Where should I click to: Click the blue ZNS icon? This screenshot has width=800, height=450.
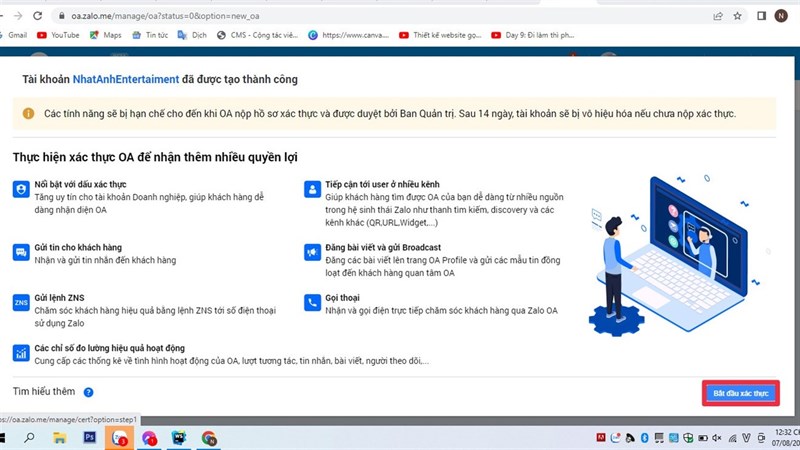pos(20,303)
